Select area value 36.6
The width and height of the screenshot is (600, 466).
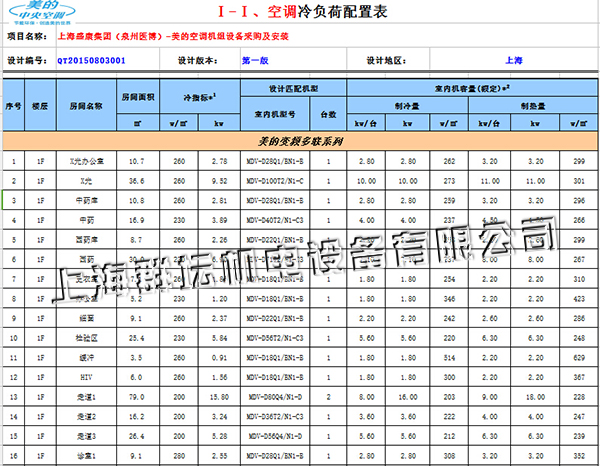click(x=137, y=181)
